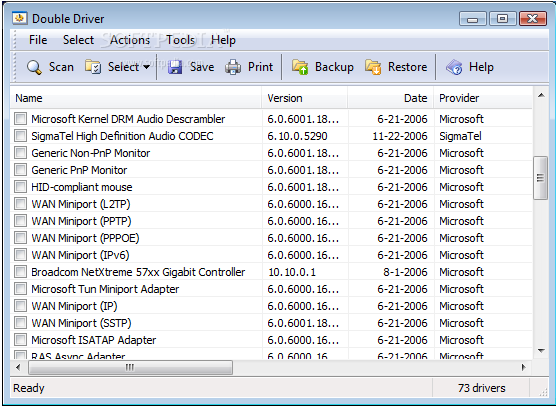Select the HID-compliant mouse row name
556x406 pixels.
click(82, 187)
